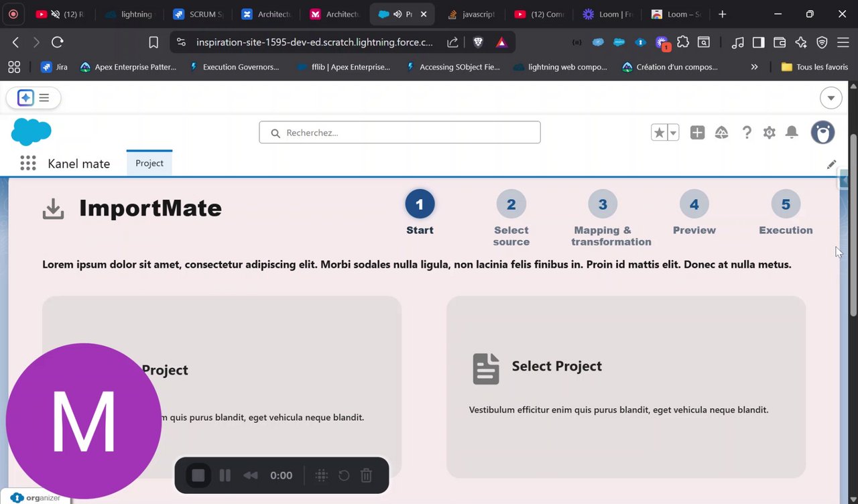The height and width of the screenshot is (504, 858).
Task: Open Salesforce Guidance Center trailhead icon
Action: pyautogui.click(x=722, y=133)
